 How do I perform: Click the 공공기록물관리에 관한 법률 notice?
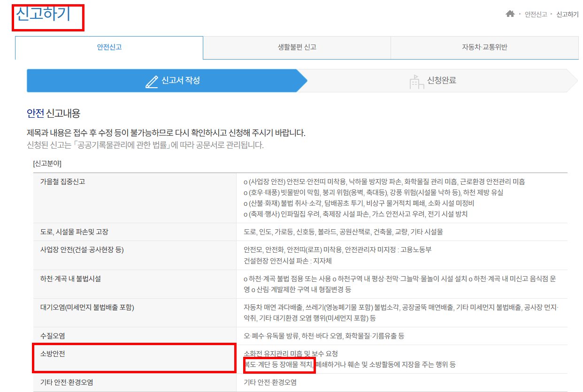pyautogui.click(x=146, y=145)
